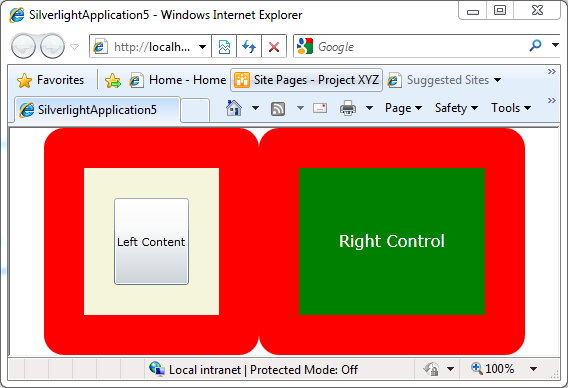Screen dimensions: 568x388
Task: Expand the address bar URL dropdown arrow
Action: click(x=202, y=46)
